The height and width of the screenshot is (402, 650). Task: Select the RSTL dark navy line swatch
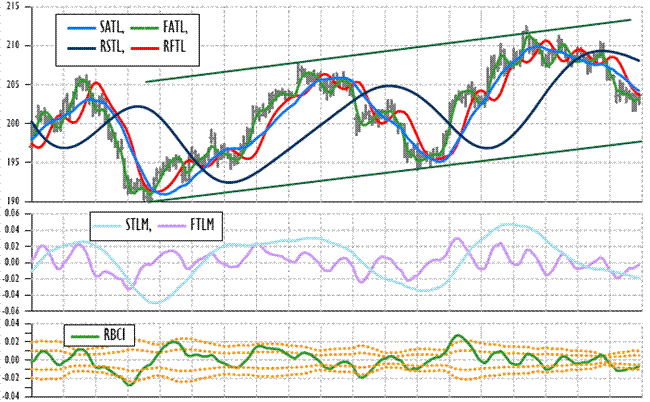coord(82,47)
